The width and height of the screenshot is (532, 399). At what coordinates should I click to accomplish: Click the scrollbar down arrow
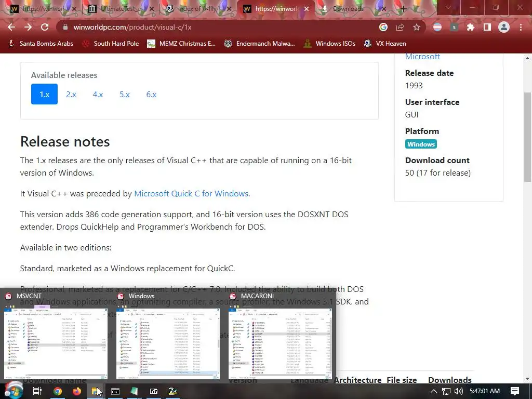pyautogui.click(x=528, y=379)
